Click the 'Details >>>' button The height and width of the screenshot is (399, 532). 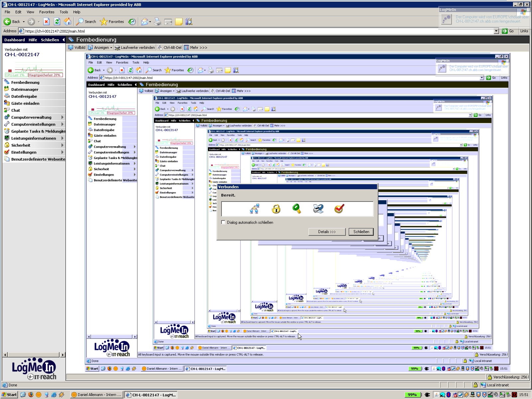327,232
